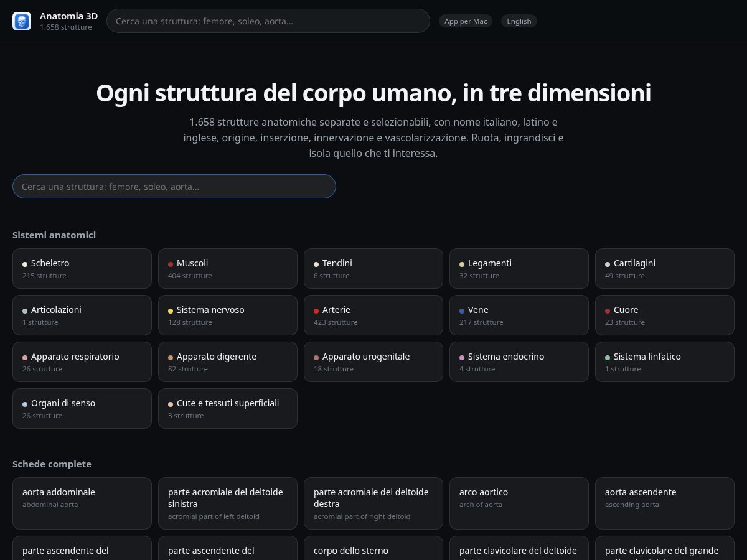Screen dimensions: 747x560
Task: Open the Scheletro system card
Action: coord(82,269)
